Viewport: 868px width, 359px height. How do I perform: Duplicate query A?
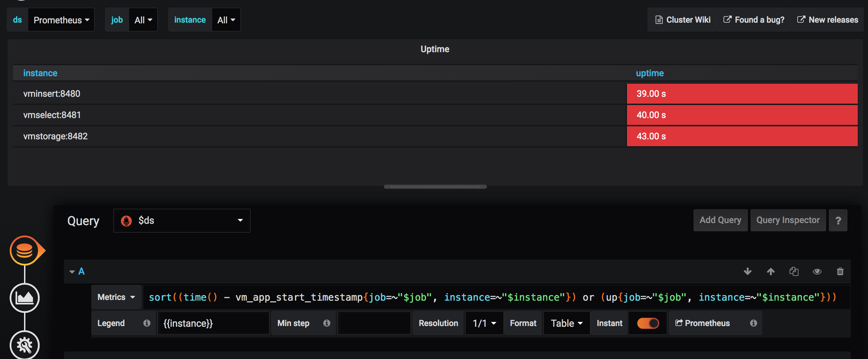point(794,271)
